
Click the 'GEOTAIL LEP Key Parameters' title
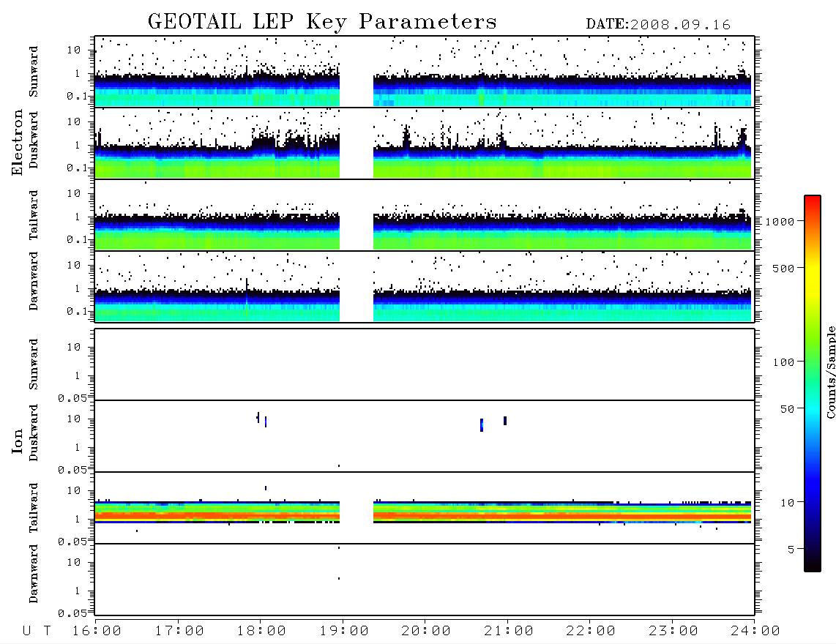coord(322,22)
